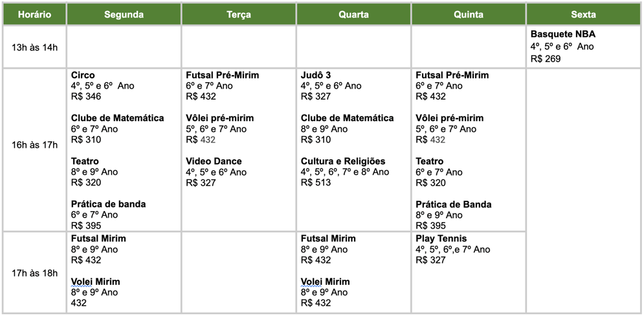Click Judô 3 activity title
Viewport: 644px width, 316px height.
coord(316,75)
